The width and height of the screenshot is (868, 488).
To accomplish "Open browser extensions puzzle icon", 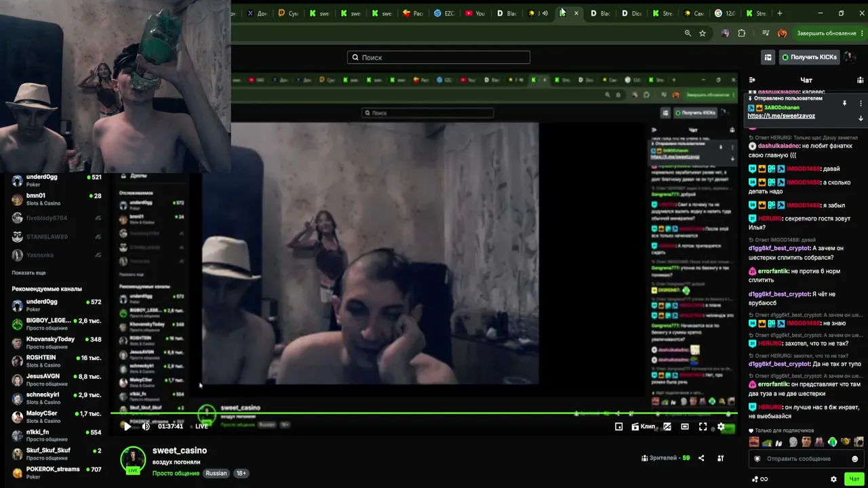I will (x=741, y=33).
